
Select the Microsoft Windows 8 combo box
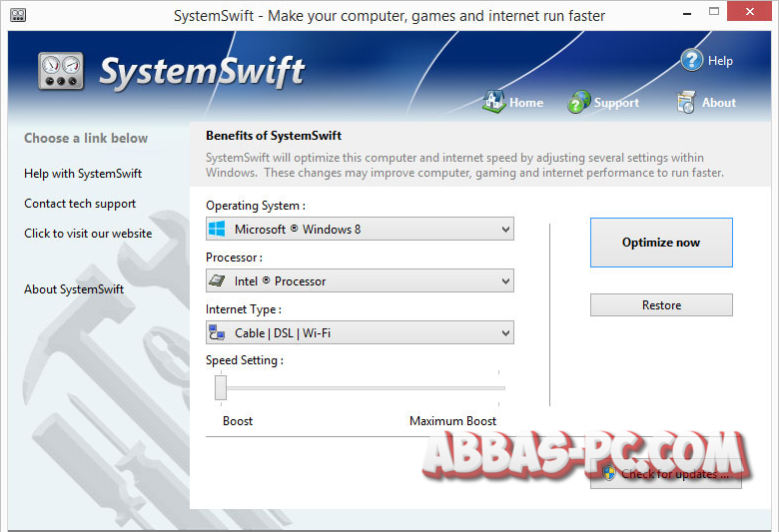click(x=360, y=229)
